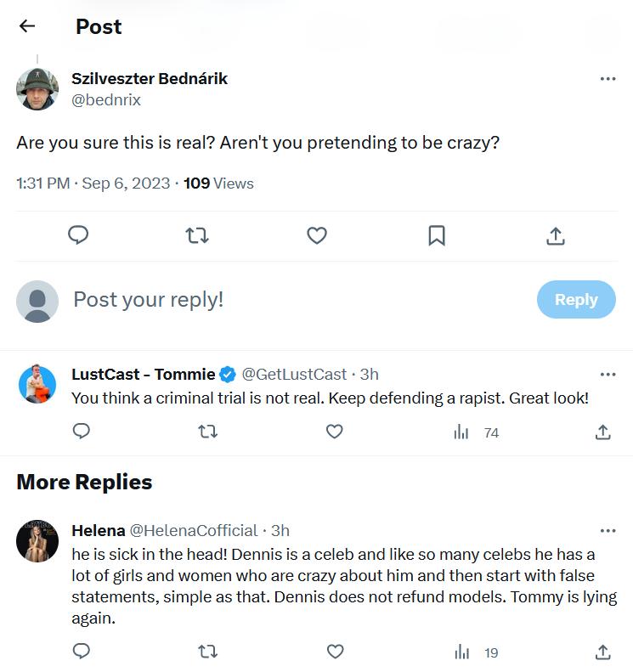633x672 pixels.
Task: Share LustCast - Tommie's reply
Action: click(602, 432)
